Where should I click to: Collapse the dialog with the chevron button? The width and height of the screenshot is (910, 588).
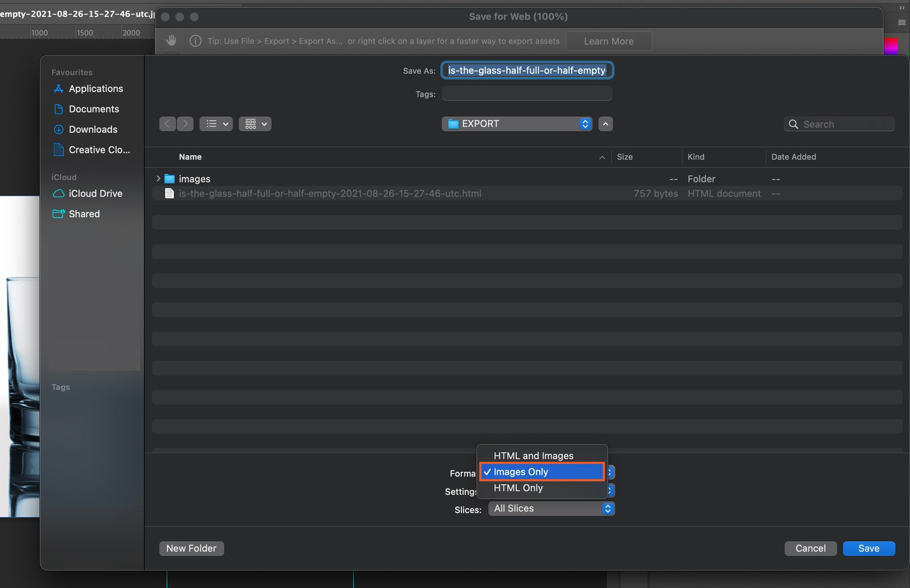(x=606, y=124)
